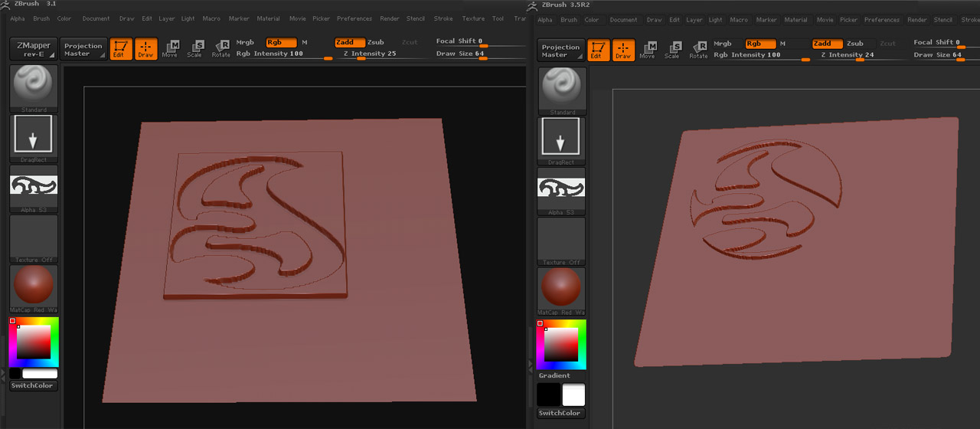Open Alpha menu in ZBrush 3.1
This screenshot has height=429, width=980.
18,18
